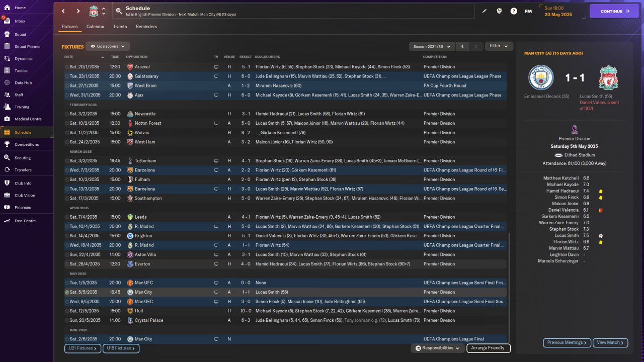Viewport: 644px width, 362px height.
Task: Expand the Filter dropdown
Action: tap(499, 46)
